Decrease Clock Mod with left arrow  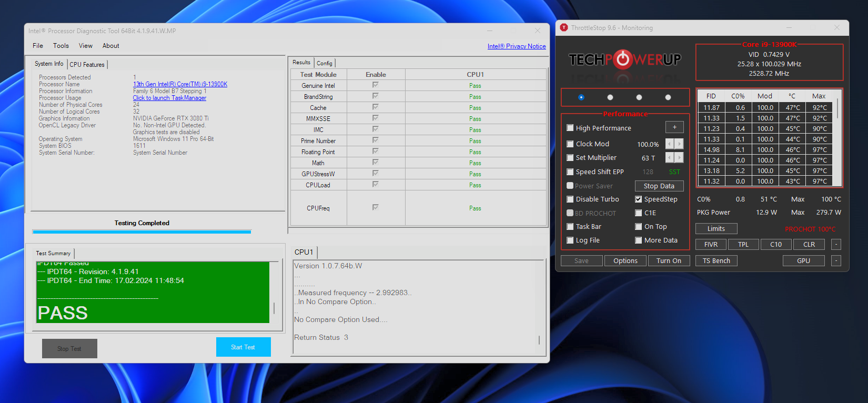670,144
